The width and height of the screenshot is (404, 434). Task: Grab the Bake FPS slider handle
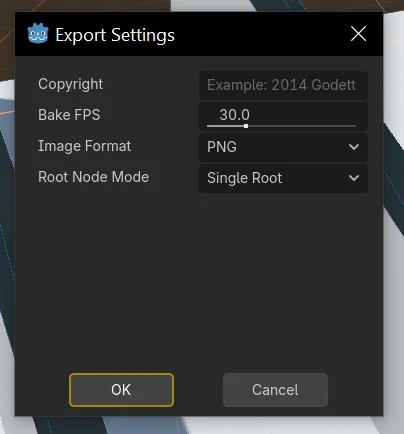tap(246, 126)
